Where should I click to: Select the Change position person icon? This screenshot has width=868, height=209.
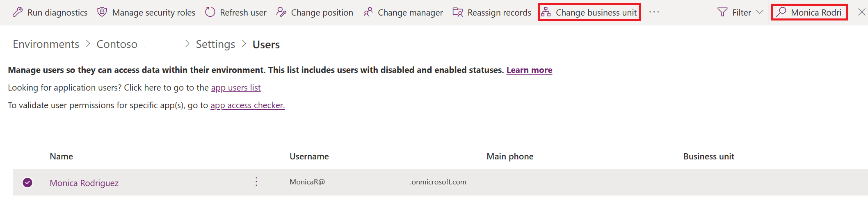[x=281, y=12]
